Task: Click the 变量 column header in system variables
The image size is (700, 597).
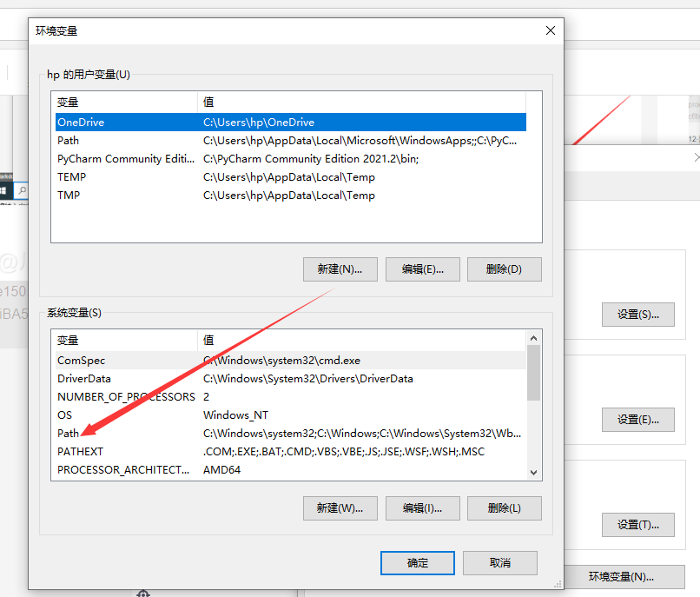Action: [126, 341]
